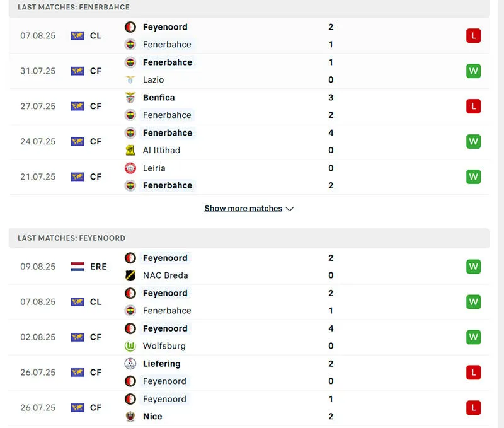Open the Last Matches: Feyenoord header
The image size is (504, 428).
tap(71, 238)
